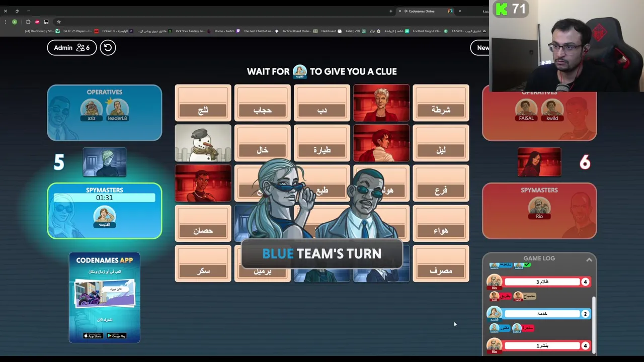Click the revealed snowman bystander card
This screenshot has width=644, height=362.
coord(203,143)
